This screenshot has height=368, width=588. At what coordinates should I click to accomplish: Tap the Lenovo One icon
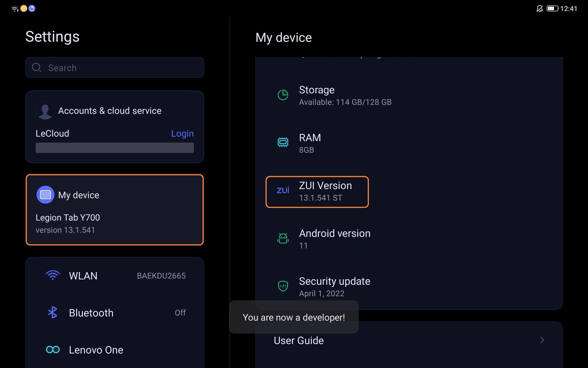coord(53,350)
